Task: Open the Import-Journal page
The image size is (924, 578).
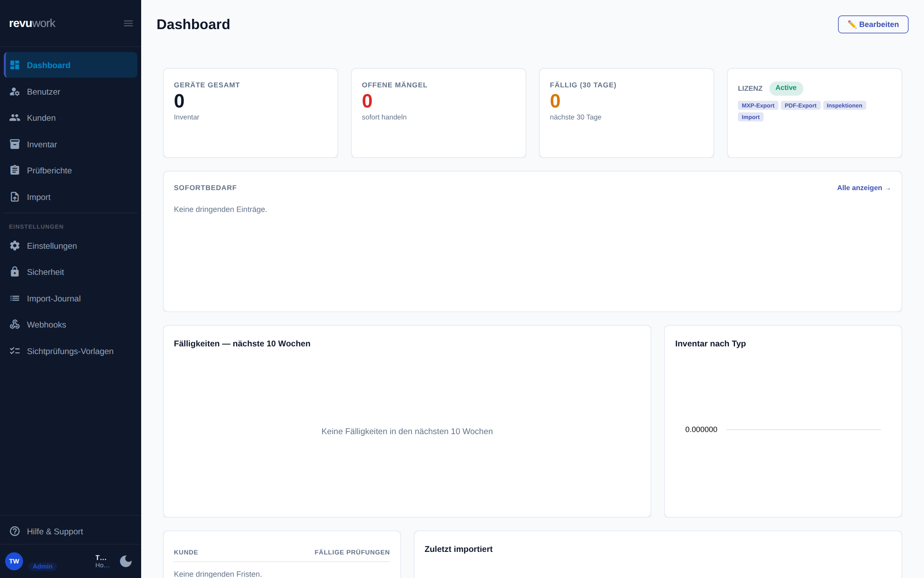Action: point(71,298)
